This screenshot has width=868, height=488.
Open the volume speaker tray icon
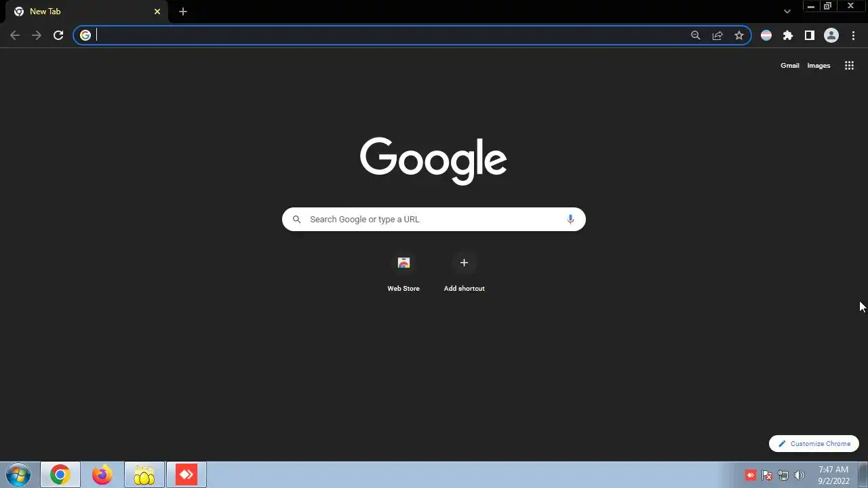pyautogui.click(x=800, y=475)
